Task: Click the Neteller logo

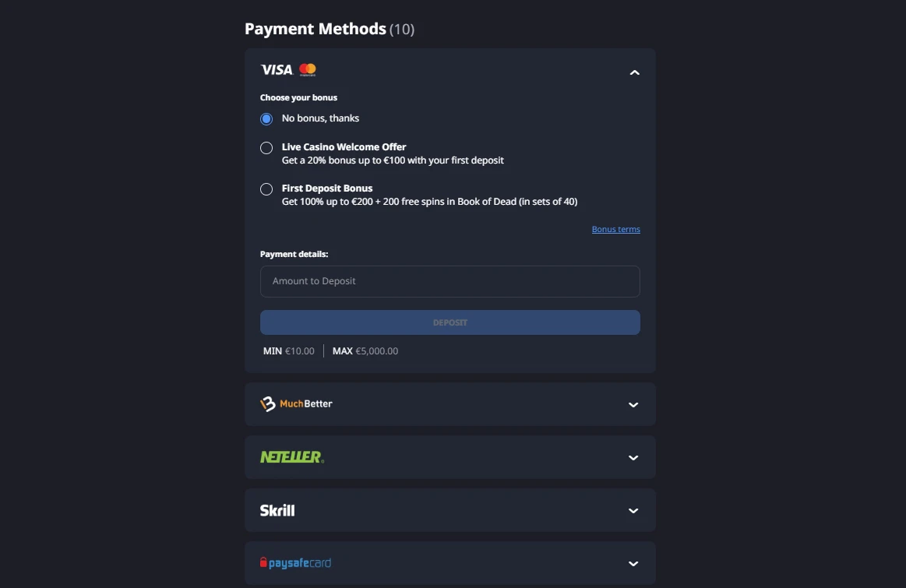Action: pyautogui.click(x=291, y=457)
